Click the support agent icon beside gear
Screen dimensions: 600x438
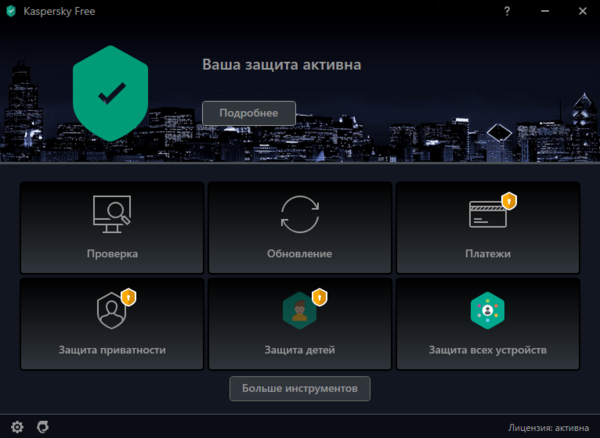point(42,427)
